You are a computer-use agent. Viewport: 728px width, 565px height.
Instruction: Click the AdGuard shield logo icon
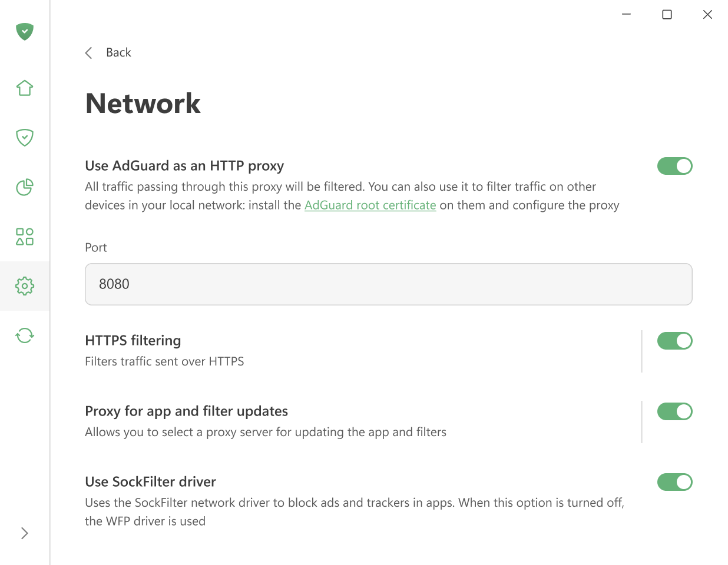24,31
